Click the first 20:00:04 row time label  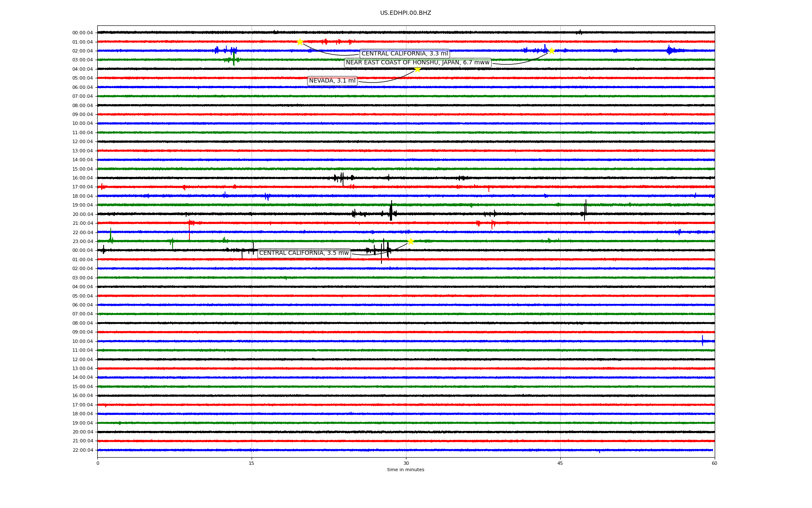[x=82, y=215]
